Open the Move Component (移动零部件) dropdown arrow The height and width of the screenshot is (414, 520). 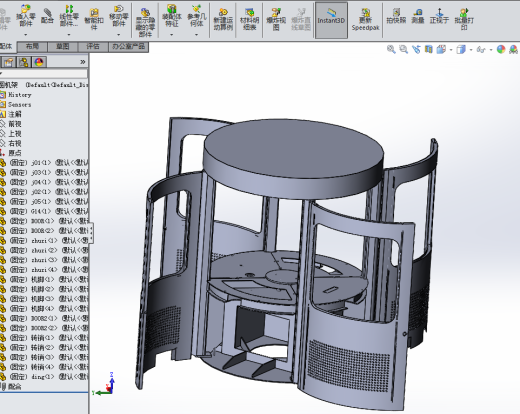[x=118, y=34]
